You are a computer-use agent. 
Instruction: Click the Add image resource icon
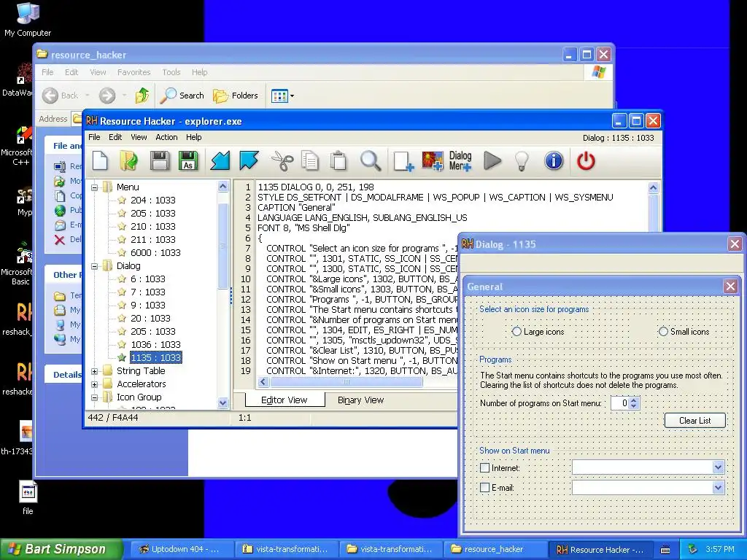tap(432, 160)
